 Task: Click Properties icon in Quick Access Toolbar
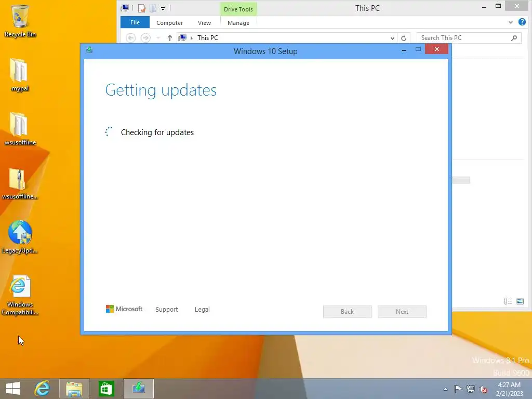pyautogui.click(x=141, y=8)
